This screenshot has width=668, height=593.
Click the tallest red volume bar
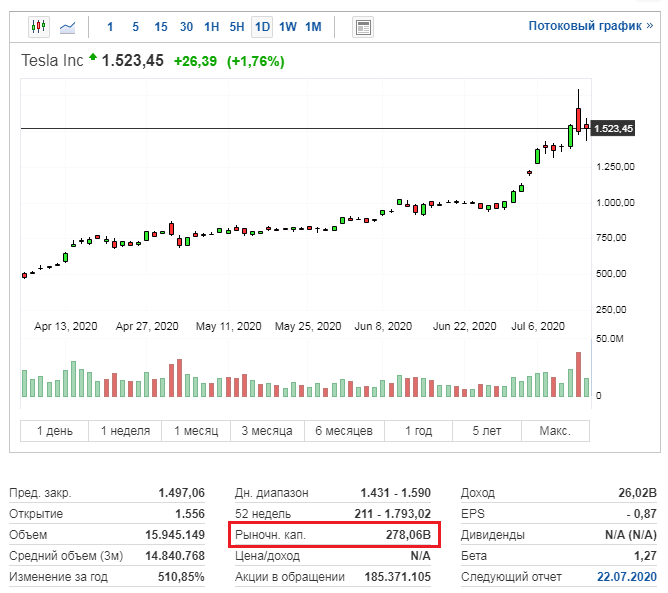click(579, 374)
